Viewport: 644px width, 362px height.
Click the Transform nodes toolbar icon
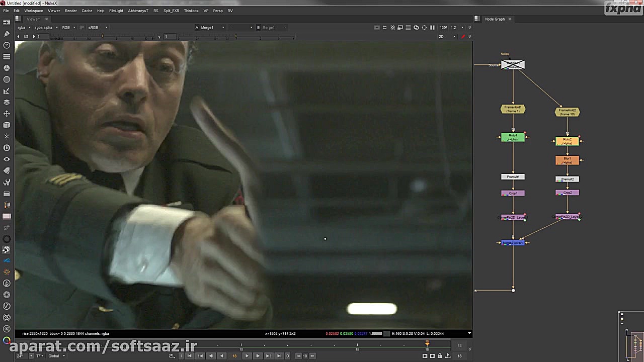(7, 114)
